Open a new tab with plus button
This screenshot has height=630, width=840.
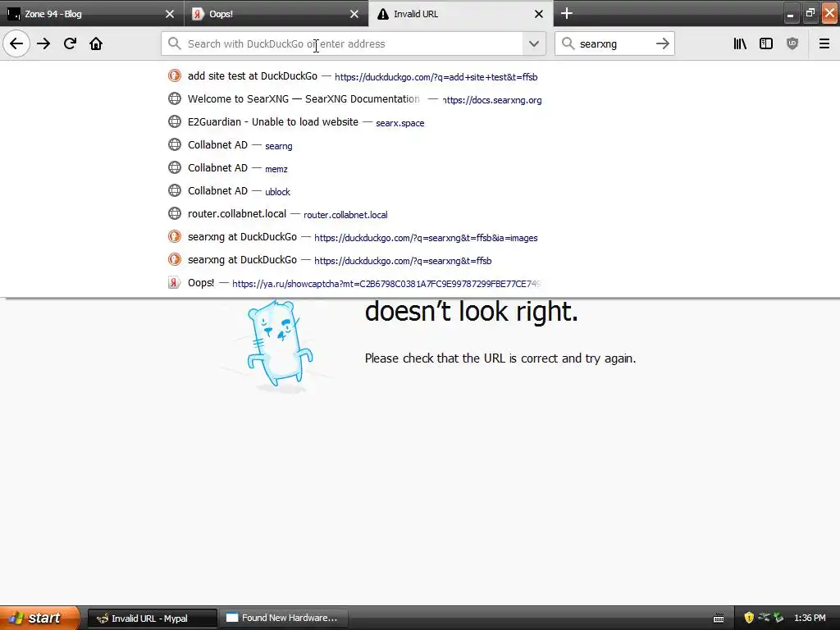click(567, 13)
